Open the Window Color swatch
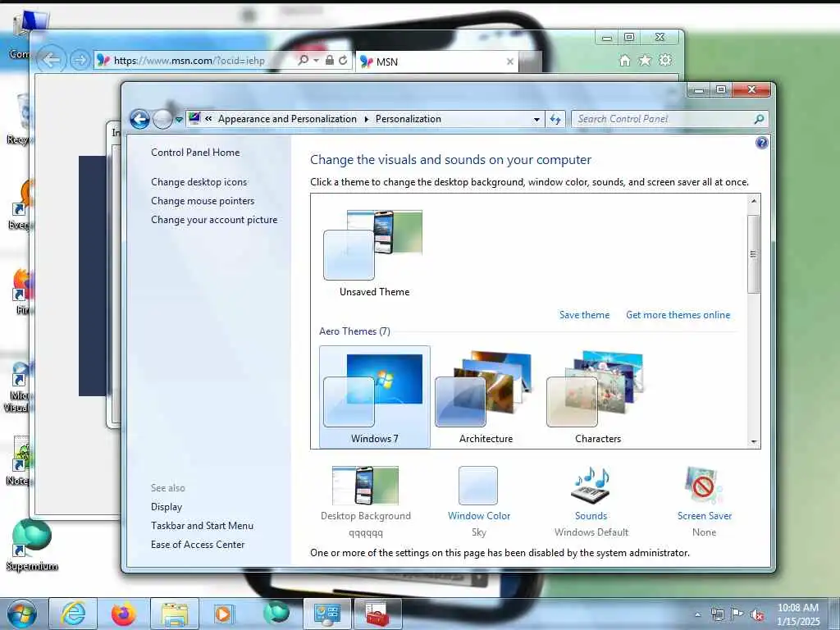This screenshot has width=840, height=630. (478, 486)
